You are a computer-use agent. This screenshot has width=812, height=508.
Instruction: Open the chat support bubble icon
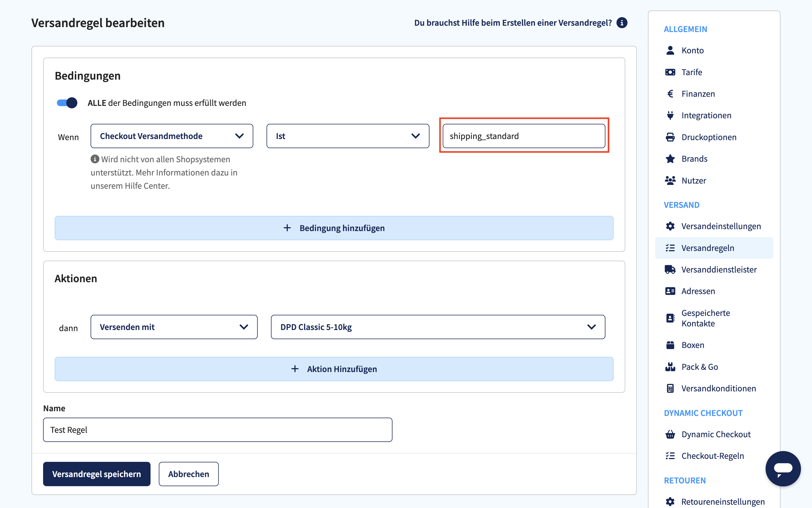click(783, 468)
